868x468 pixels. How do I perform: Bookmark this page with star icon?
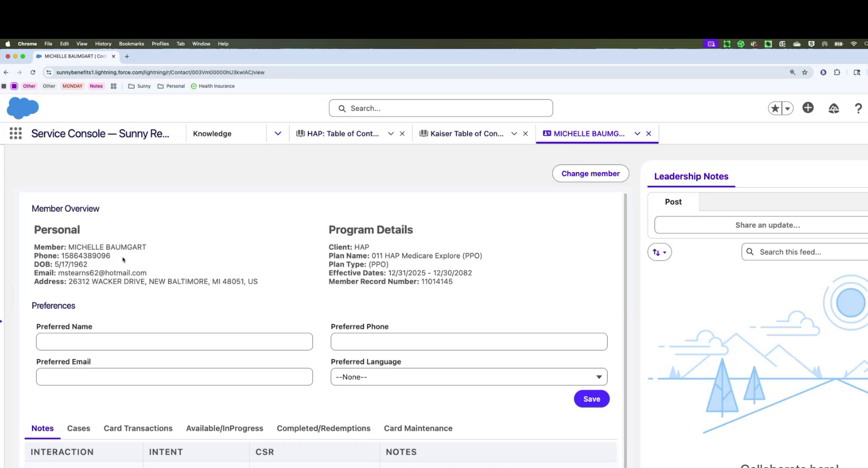pos(805,72)
